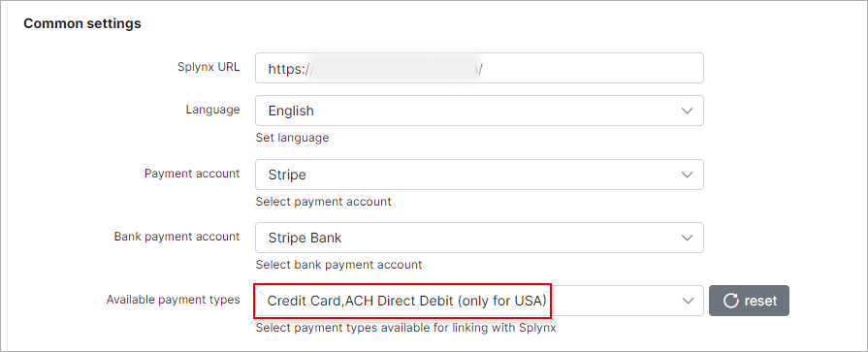
Task: Focus the Splynx URL input field
Action: pos(479,68)
